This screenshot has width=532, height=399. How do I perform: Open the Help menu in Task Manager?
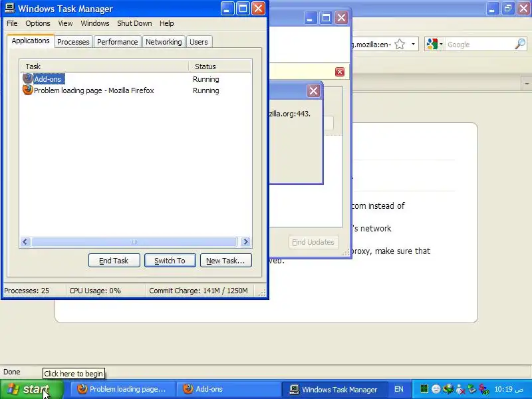(x=167, y=23)
